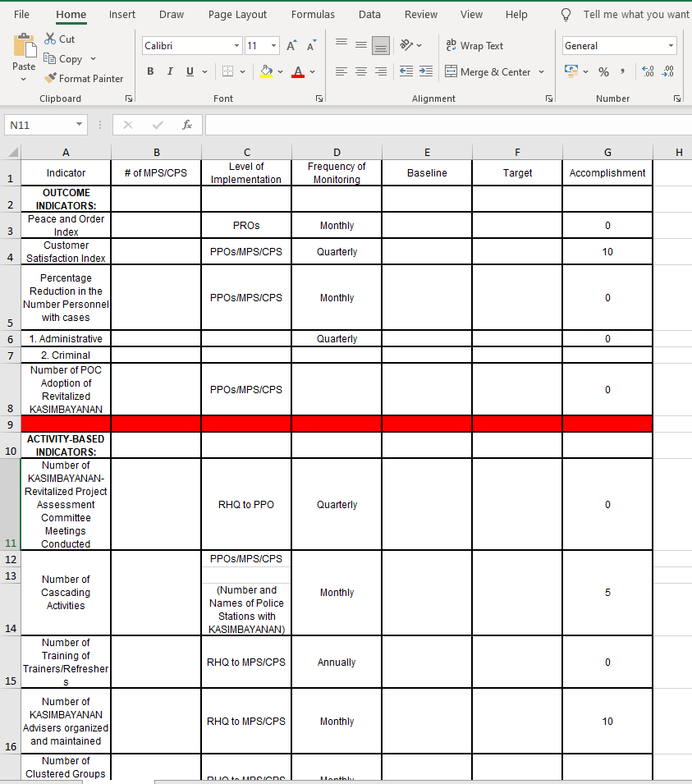Image resolution: width=692 pixels, height=784 pixels.
Task: Open the Copy options arrow
Action: pos(93,58)
